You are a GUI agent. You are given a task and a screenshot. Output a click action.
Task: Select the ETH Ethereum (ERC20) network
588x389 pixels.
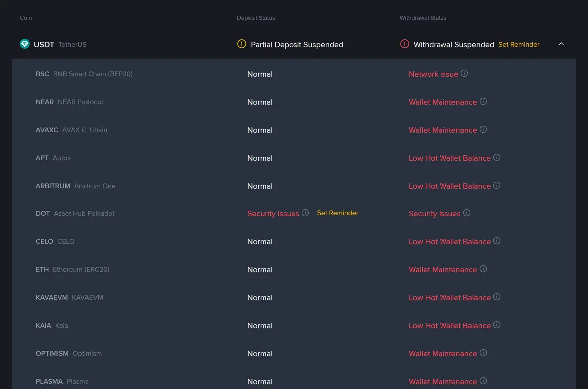click(x=72, y=270)
